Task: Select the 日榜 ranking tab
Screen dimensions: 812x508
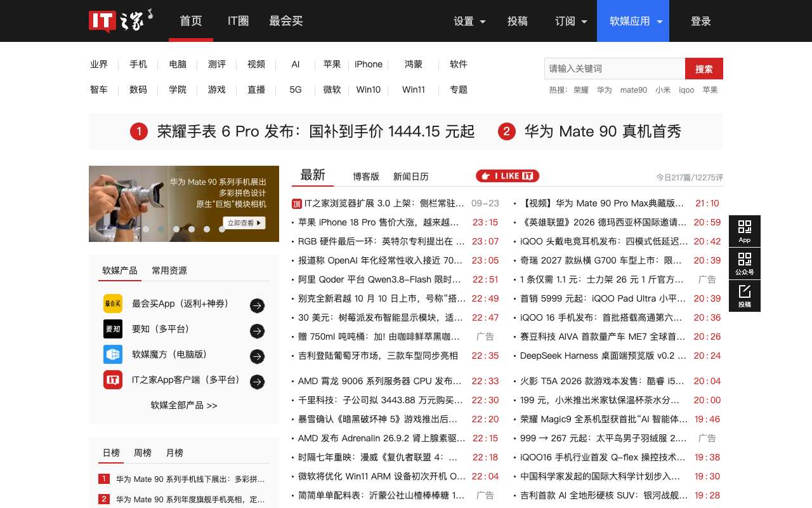Action: coord(111,453)
